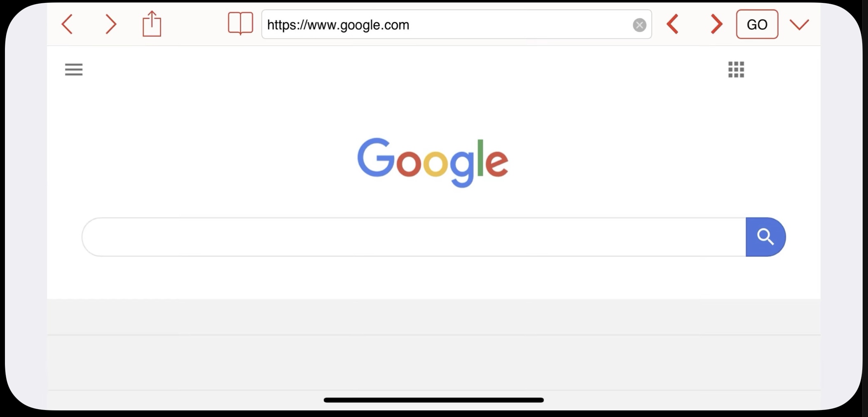Go forward using the thin right arrow

[x=110, y=24]
